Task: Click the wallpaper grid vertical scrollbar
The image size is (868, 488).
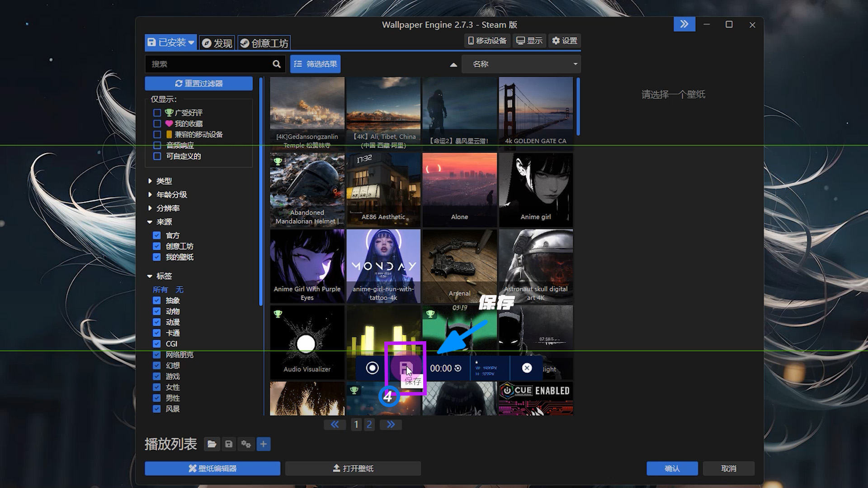Action: pos(578,107)
